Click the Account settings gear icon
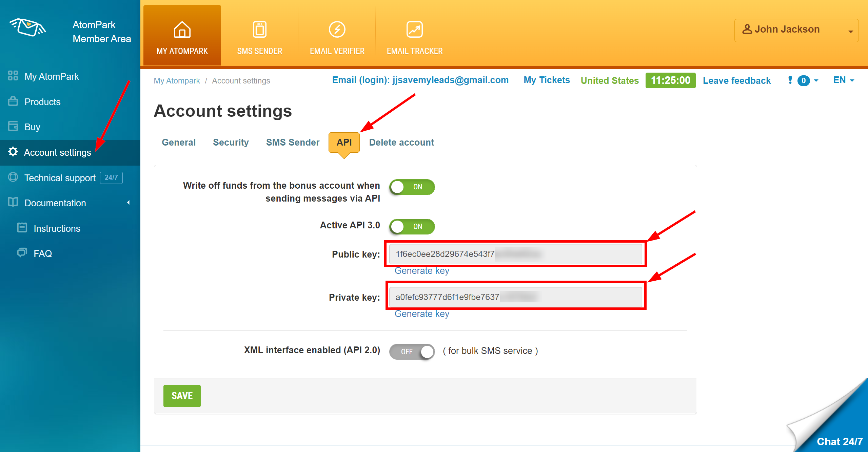The image size is (868, 452). coord(13,151)
